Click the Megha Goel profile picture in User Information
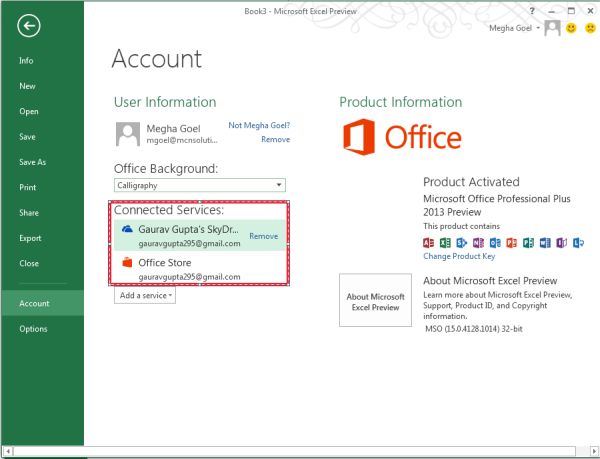Image resolution: width=600 pixels, height=459 pixels. pos(128,134)
